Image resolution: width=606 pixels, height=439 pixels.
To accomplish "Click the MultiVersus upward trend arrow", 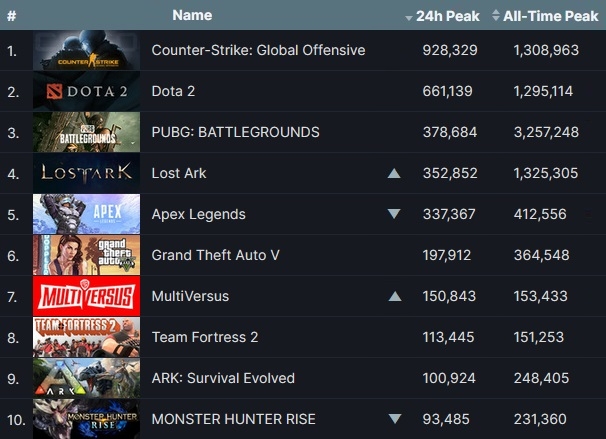I will tap(395, 296).
